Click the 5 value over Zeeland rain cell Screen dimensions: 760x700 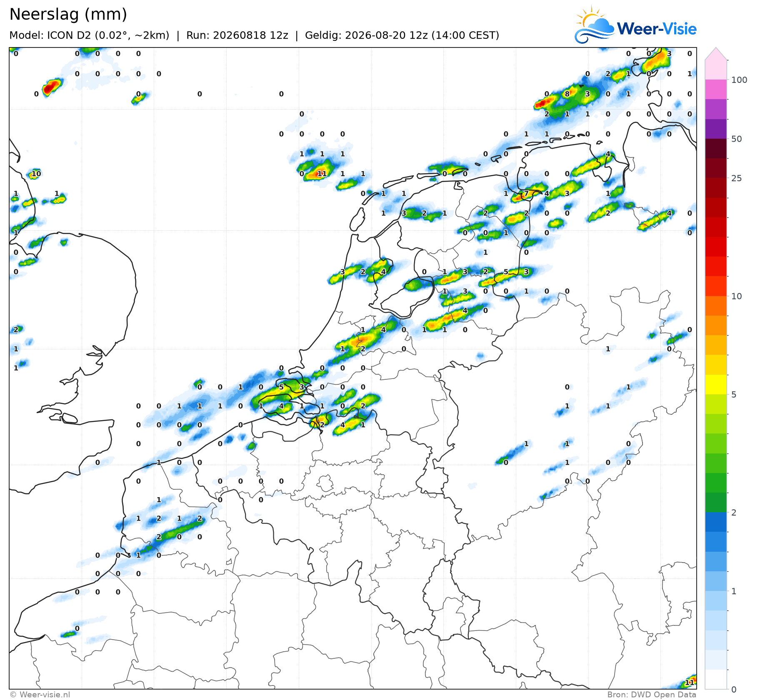tap(281, 387)
